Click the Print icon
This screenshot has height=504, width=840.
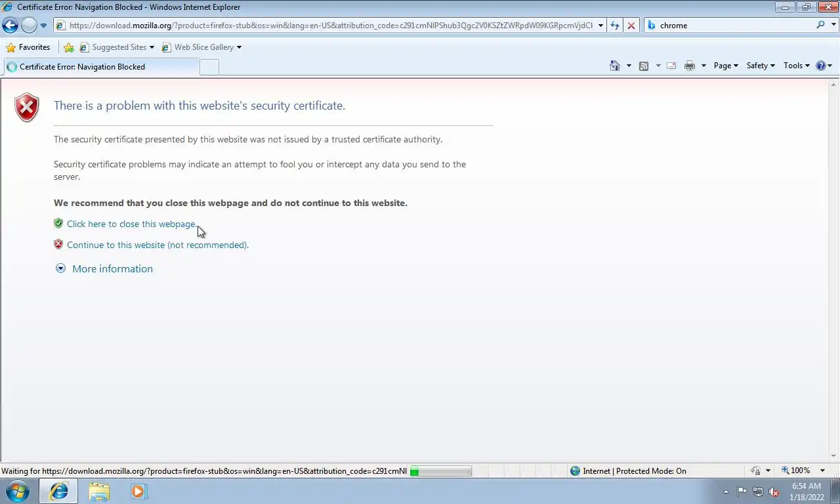tap(690, 66)
